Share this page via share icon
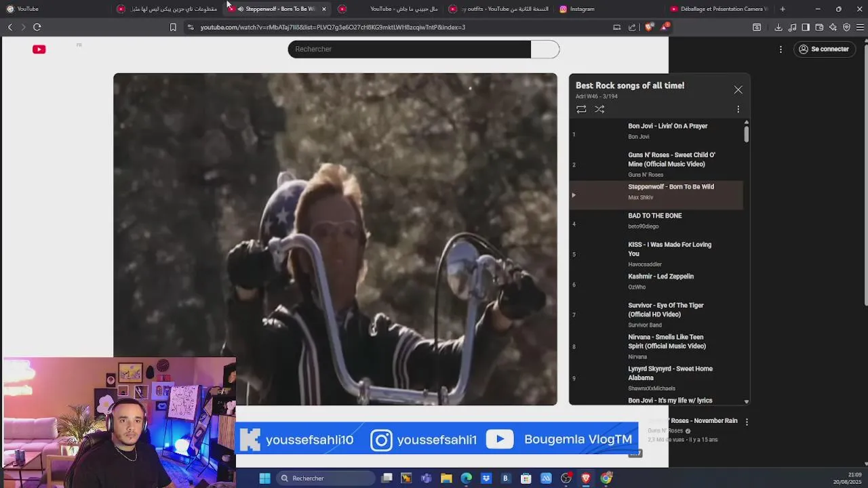Viewport: 868px width, 488px height. pyautogui.click(x=632, y=27)
